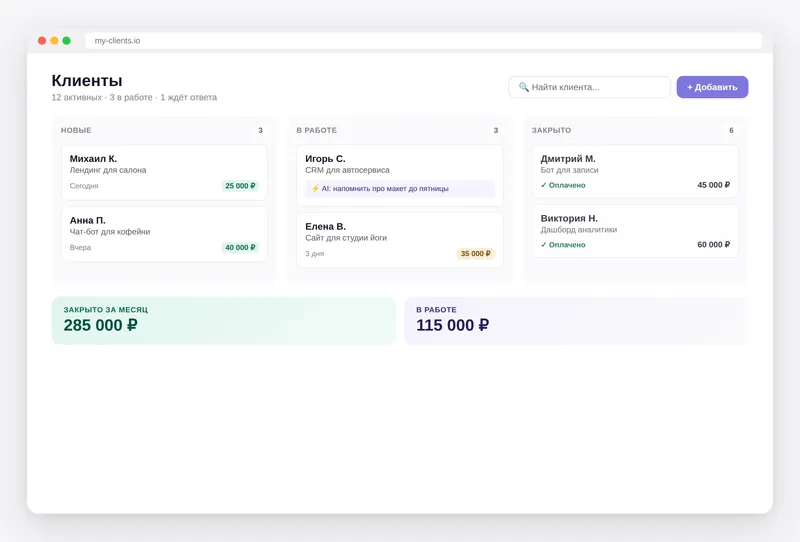The height and width of the screenshot is (542, 800).
Task: Click the 35 000 ₽ price badge
Action: pyautogui.click(x=476, y=254)
